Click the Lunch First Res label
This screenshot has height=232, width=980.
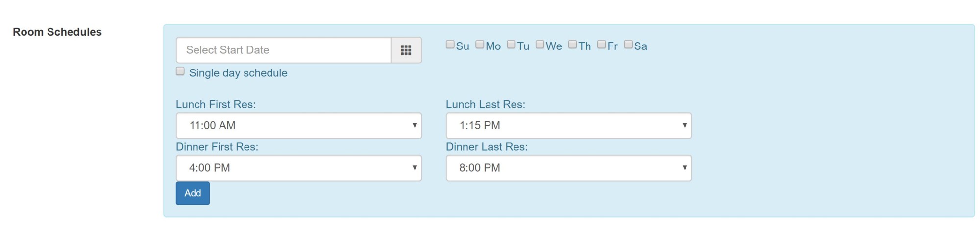(x=216, y=104)
